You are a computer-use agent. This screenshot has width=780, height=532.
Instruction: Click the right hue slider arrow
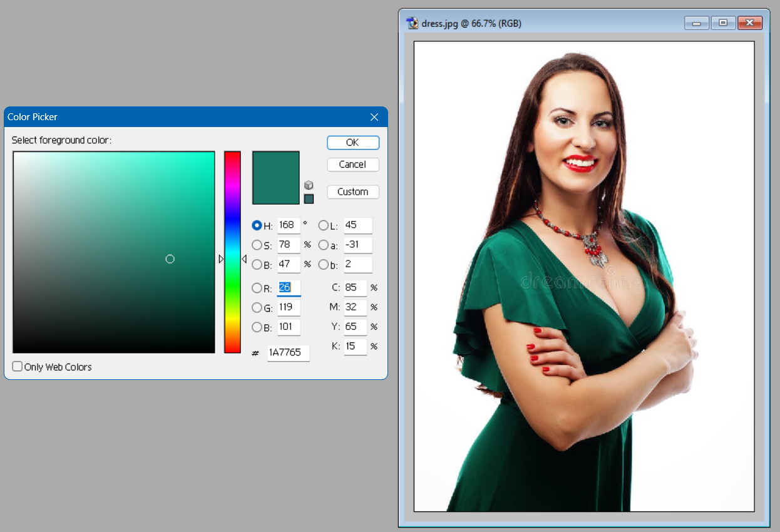244,259
